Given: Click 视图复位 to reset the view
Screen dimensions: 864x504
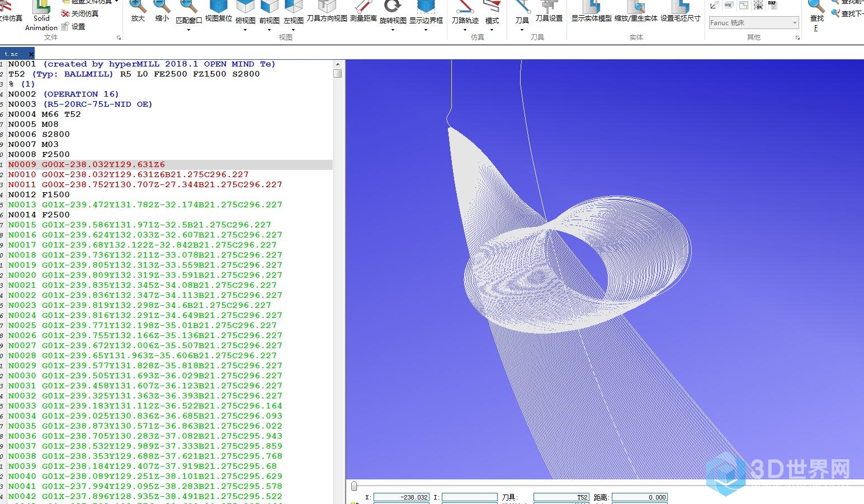Looking at the screenshot, I should [x=219, y=11].
